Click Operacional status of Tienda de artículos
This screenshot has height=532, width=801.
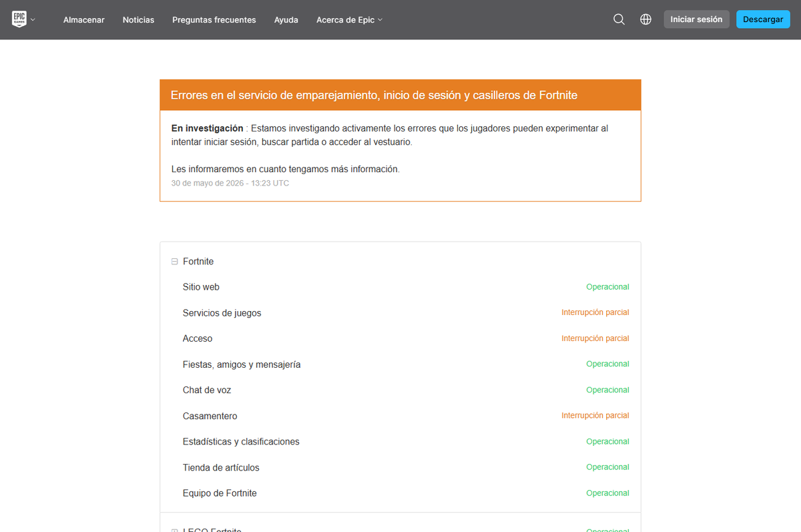607,467
